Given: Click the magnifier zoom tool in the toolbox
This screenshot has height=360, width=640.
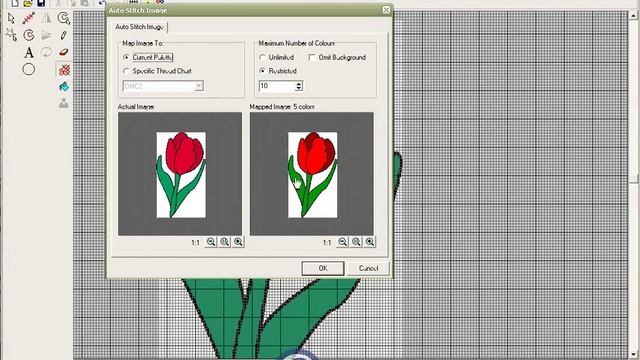Looking at the screenshot, I should [x=64, y=18].
